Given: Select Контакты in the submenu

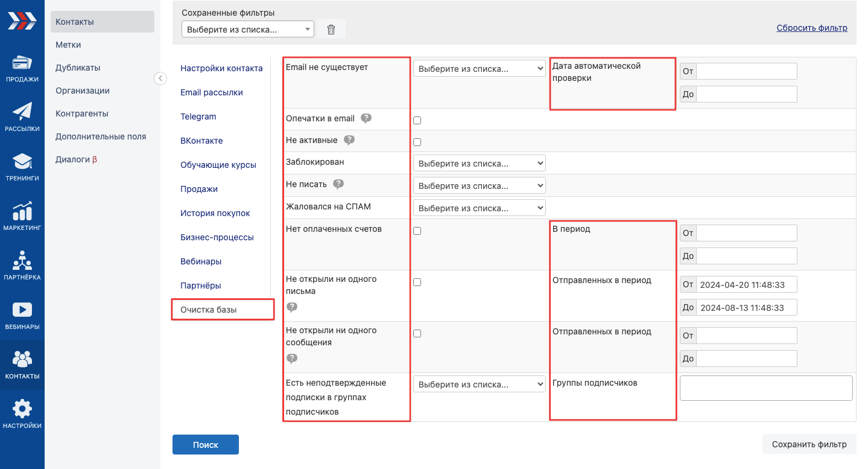Looking at the screenshot, I should point(103,22).
